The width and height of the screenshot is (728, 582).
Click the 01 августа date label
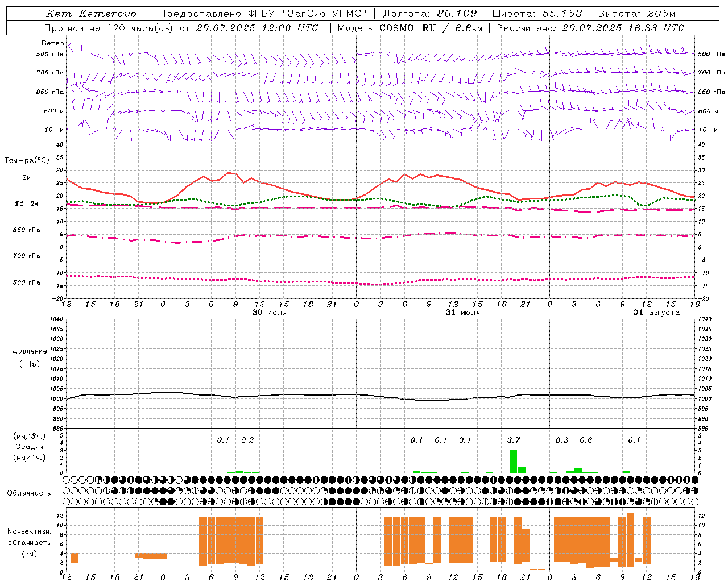(x=656, y=313)
